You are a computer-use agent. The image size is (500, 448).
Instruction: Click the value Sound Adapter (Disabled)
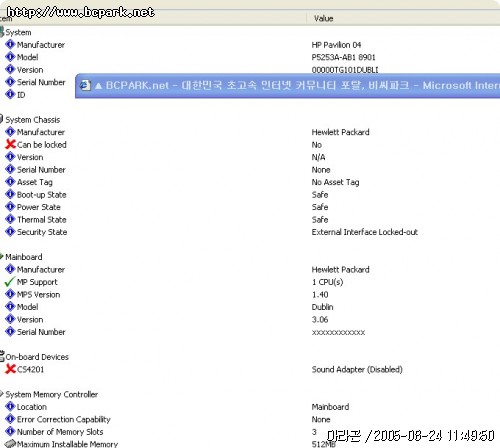(357, 369)
